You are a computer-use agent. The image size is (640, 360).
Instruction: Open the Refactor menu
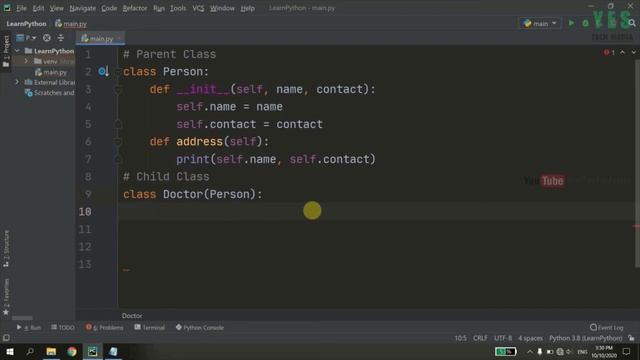click(x=135, y=8)
